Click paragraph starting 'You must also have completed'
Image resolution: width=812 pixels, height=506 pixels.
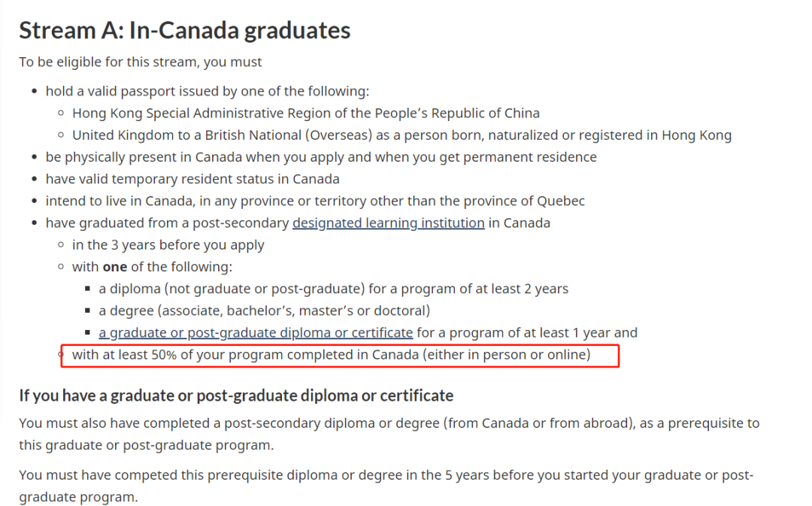(x=389, y=434)
